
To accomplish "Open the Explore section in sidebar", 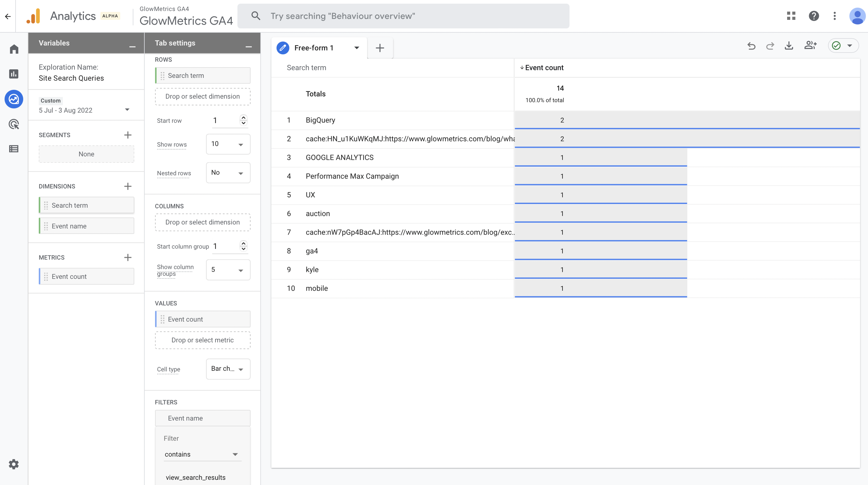I will [14, 99].
